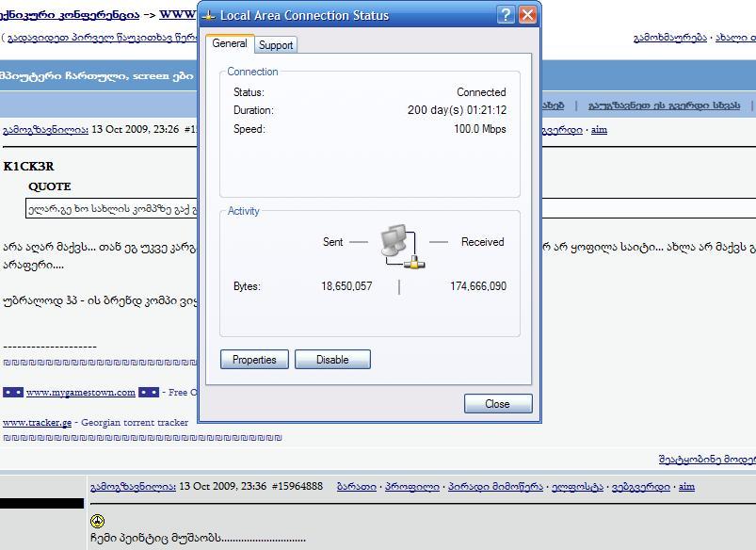Image resolution: width=756 pixels, height=550 pixels.
Task: Click the 'Connected' status value
Action: (x=481, y=92)
